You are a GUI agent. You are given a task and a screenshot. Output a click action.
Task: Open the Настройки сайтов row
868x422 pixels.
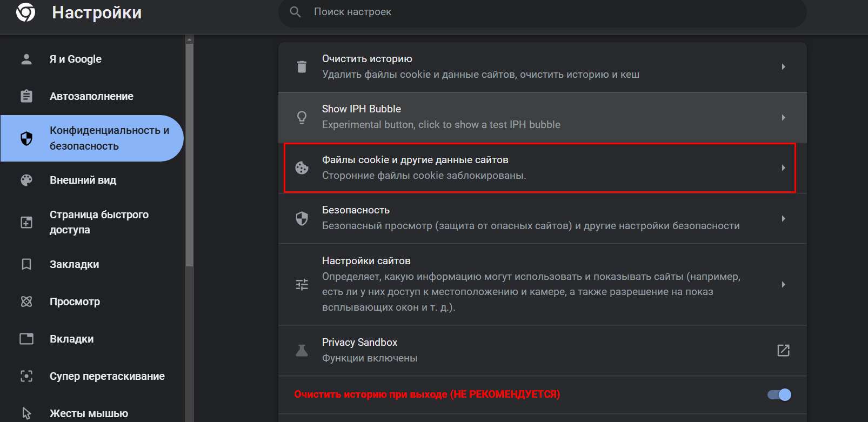(x=542, y=284)
